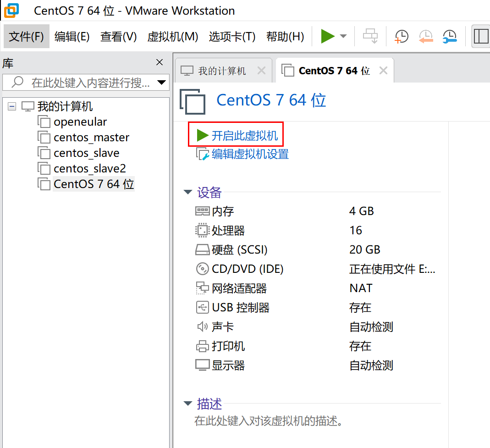Select 我的计算机 in the library tree
490x448 pixels.
click(x=65, y=106)
